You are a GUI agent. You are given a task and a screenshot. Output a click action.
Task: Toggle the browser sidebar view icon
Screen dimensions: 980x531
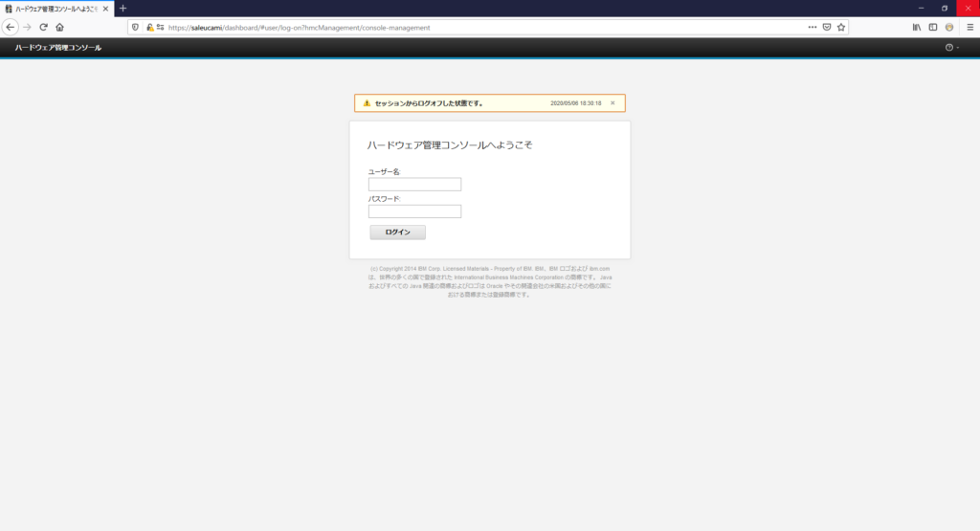(933, 28)
